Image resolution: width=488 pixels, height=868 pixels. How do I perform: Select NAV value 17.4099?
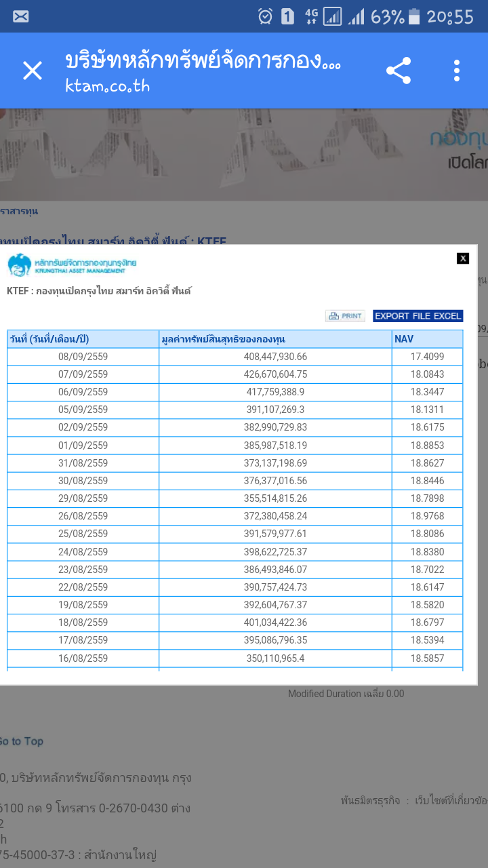click(x=428, y=357)
